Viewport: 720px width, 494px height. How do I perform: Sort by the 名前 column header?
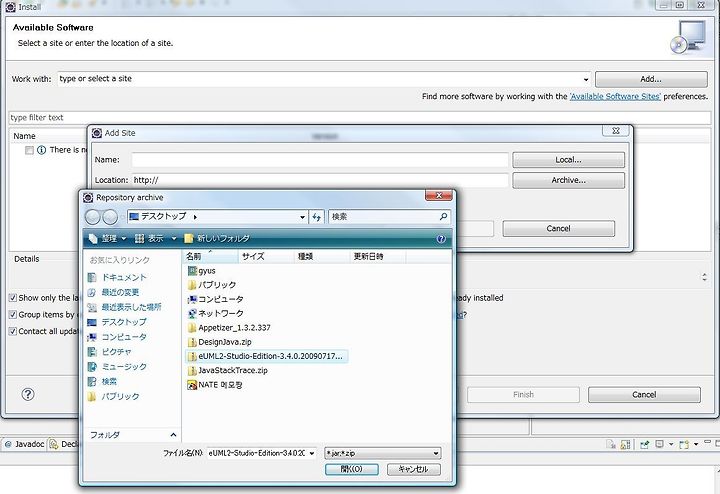tap(210, 256)
